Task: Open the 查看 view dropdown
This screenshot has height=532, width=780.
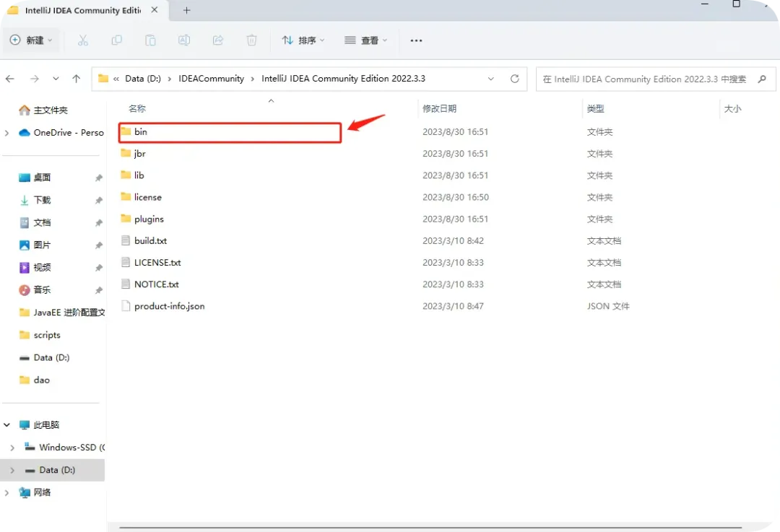Action: (x=365, y=40)
